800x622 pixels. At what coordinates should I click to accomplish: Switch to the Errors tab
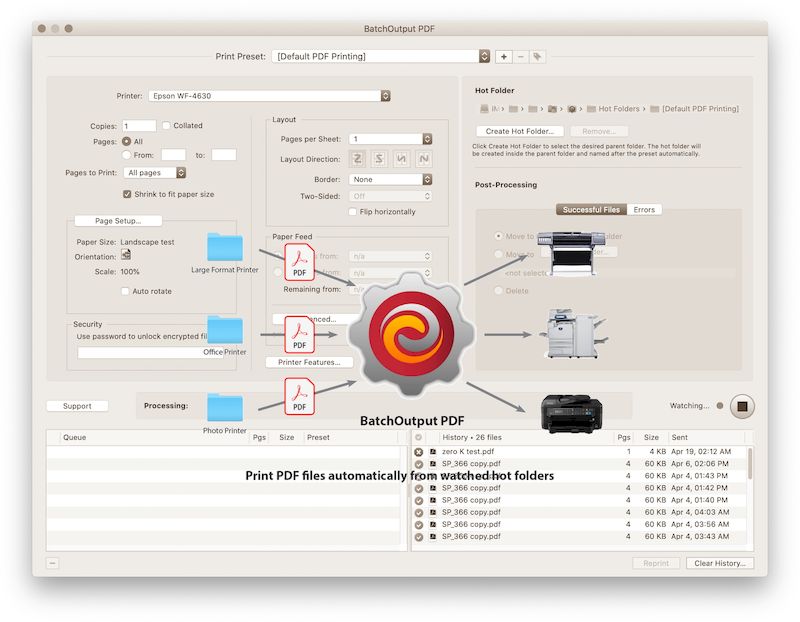pyautogui.click(x=644, y=209)
